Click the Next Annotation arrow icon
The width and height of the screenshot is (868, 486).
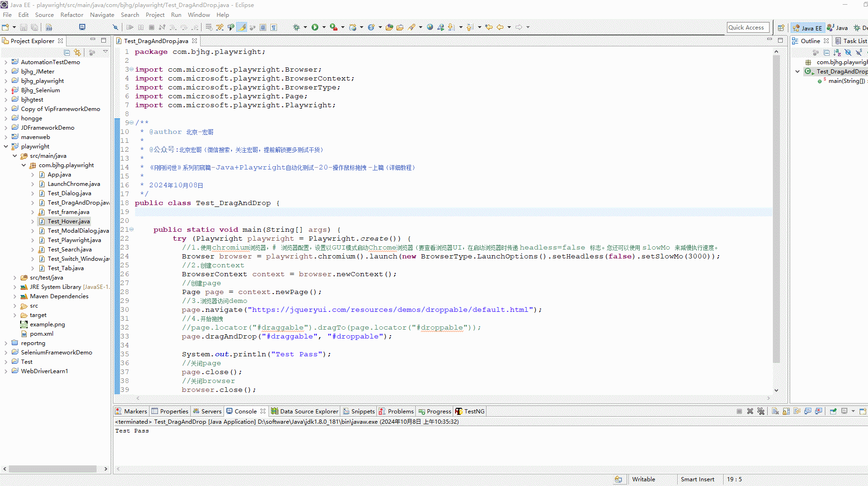click(x=451, y=27)
